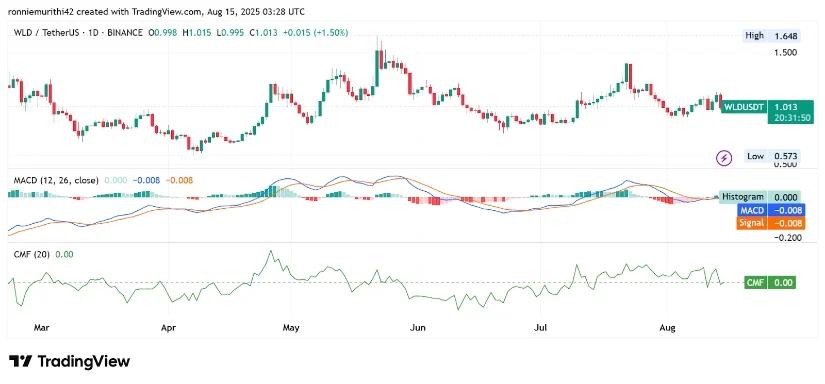Click the orange Signal value tag
This screenshot has height=384, width=825.
tap(770, 223)
